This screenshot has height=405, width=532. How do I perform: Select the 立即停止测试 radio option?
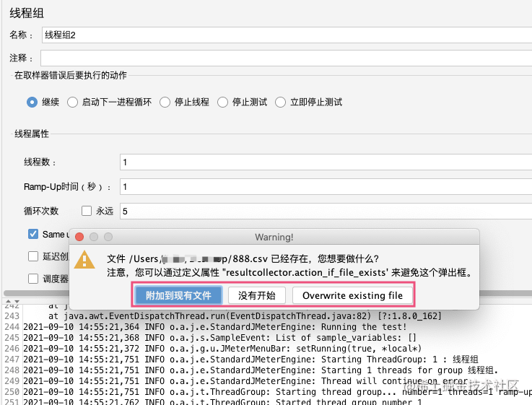coord(280,102)
